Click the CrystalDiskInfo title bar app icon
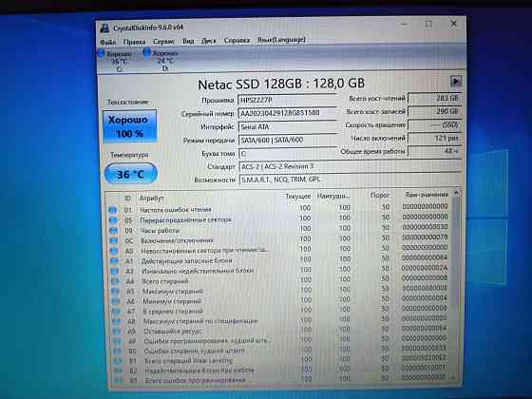Screen dimensions: 532x399 (104, 28)
